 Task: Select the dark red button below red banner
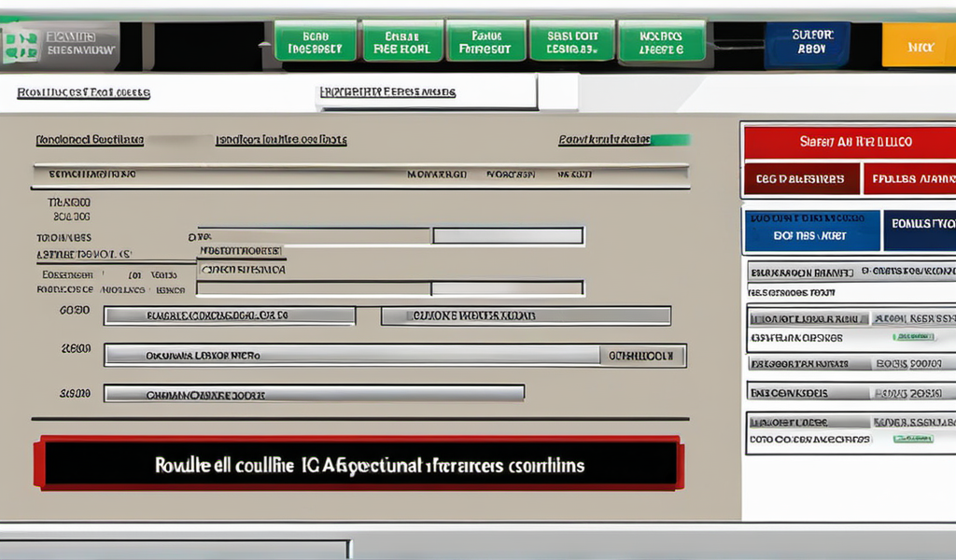coord(801,178)
